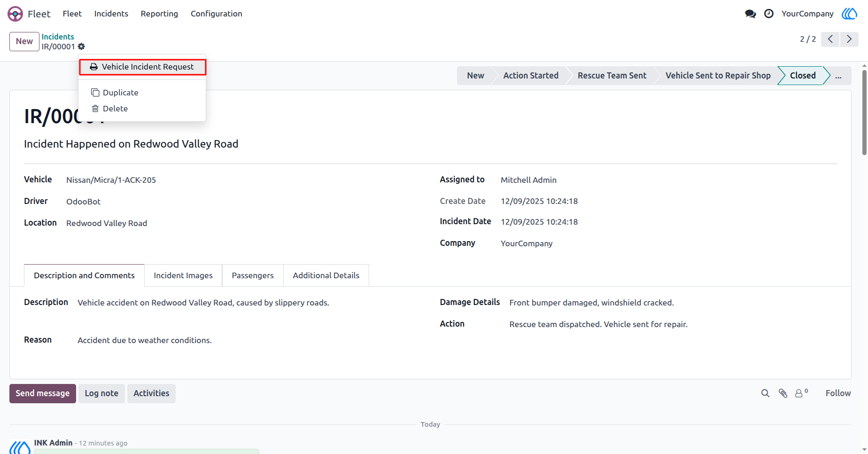This screenshot has height=454, width=868.
Task: Set stage to Action Started
Action: point(531,76)
